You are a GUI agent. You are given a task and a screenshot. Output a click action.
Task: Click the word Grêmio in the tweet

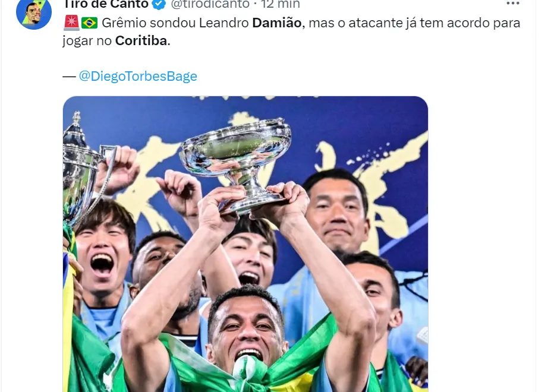[124, 23]
